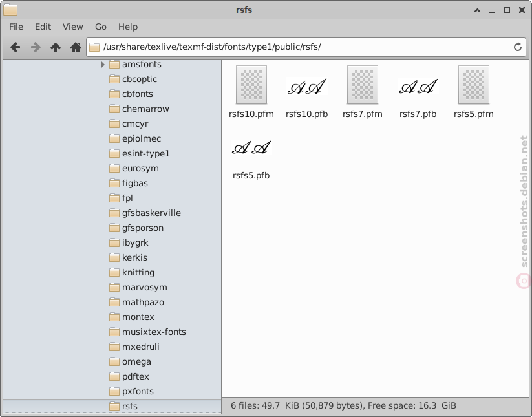Select the rsfs7.pfb font preview
Screen dimensions: 532x417
point(418,86)
